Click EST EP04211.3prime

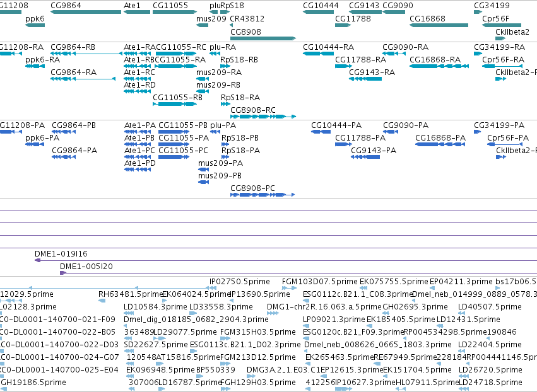pyautogui.click(x=461, y=282)
